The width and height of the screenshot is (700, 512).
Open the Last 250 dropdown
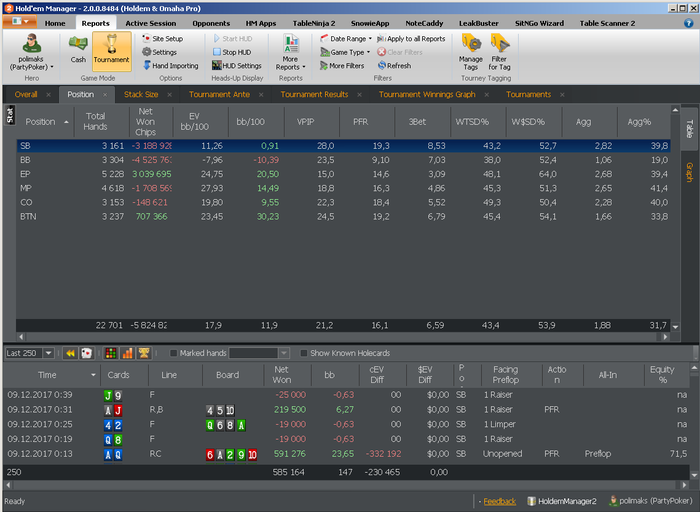tap(48, 353)
